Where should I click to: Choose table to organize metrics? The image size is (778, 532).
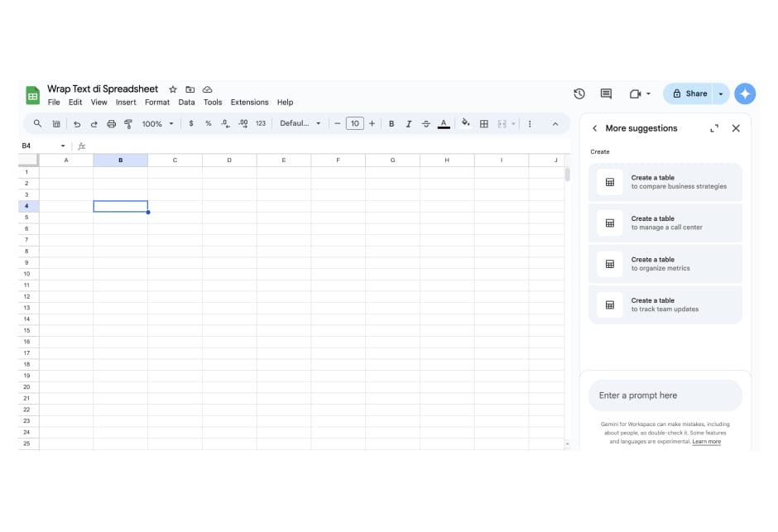[x=665, y=264]
